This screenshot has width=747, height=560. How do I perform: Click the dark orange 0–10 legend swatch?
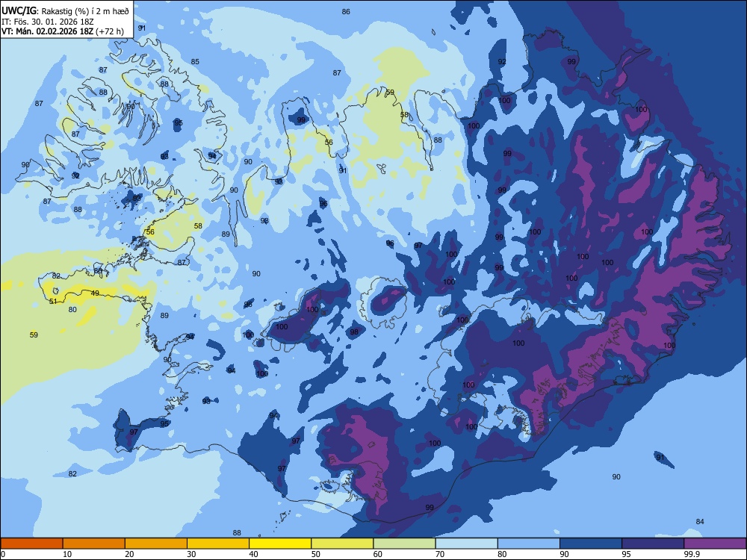31,544
